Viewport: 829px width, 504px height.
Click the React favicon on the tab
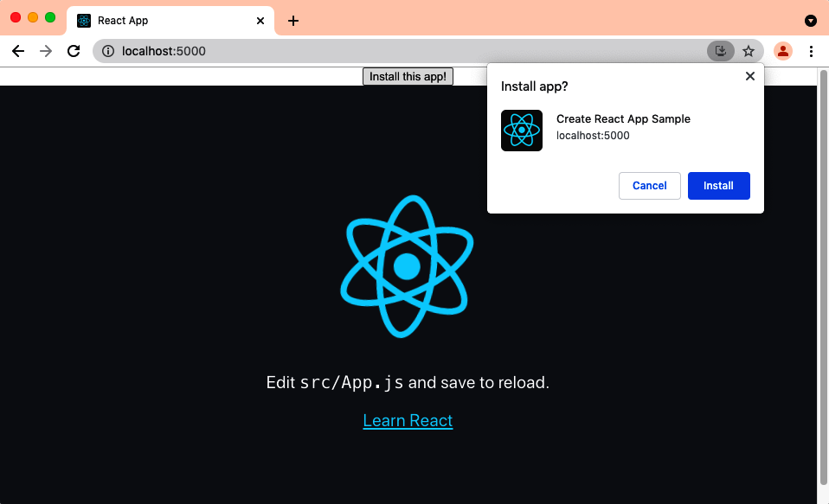coord(84,21)
